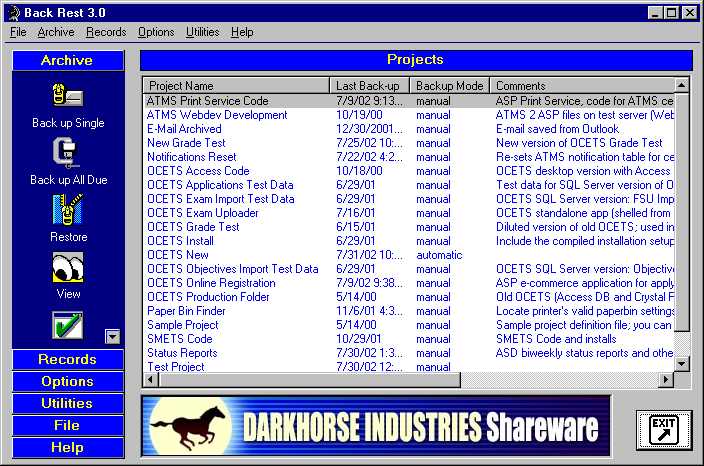This screenshot has width=704, height=466.
Task: Click the EXIT button icon
Action: coord(664,430)
